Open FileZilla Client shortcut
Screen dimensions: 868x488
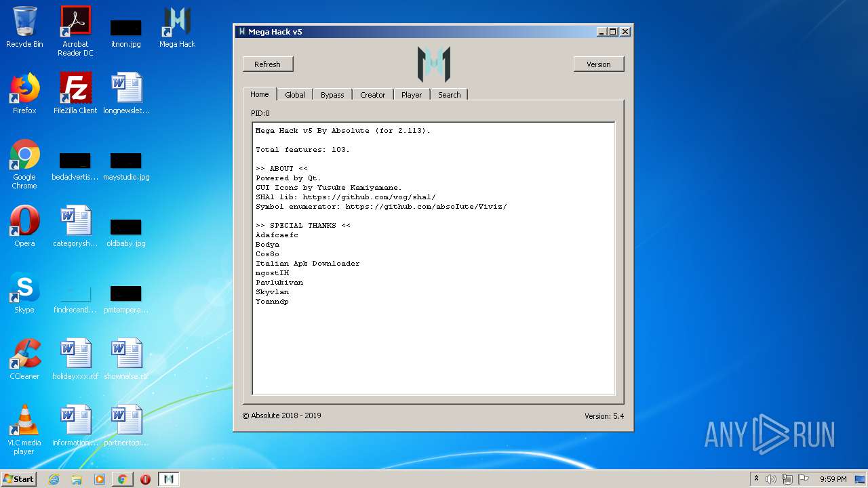75,93
